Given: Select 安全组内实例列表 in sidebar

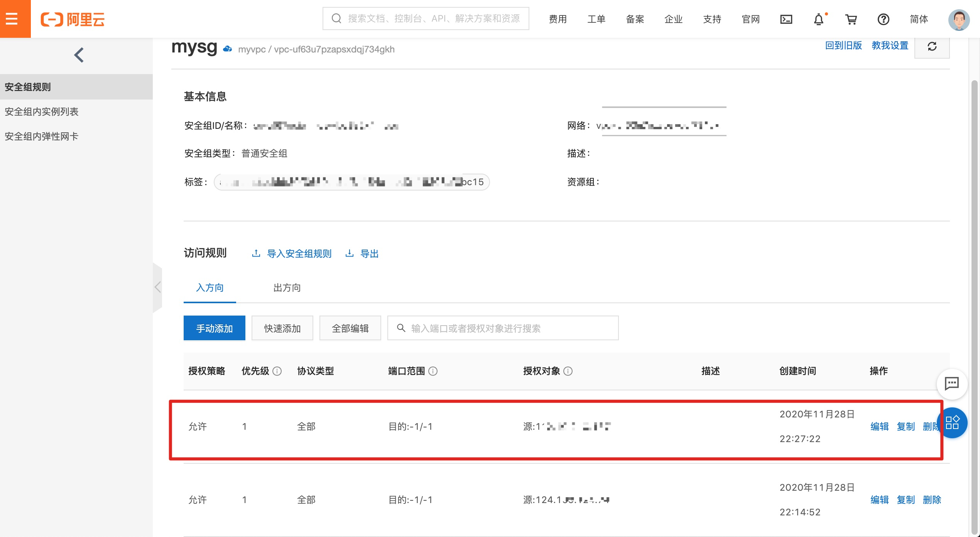Looking at the screenshot, I should (x=42, y=112).
